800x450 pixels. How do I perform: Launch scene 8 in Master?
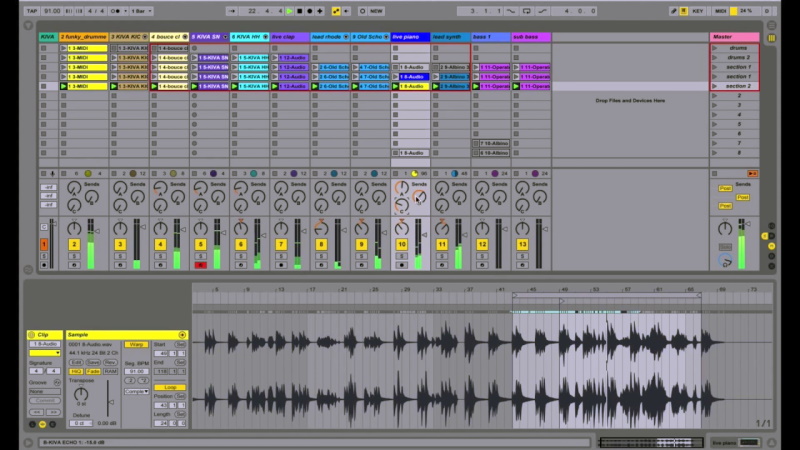pyautogui.click(x=715, y=153)
